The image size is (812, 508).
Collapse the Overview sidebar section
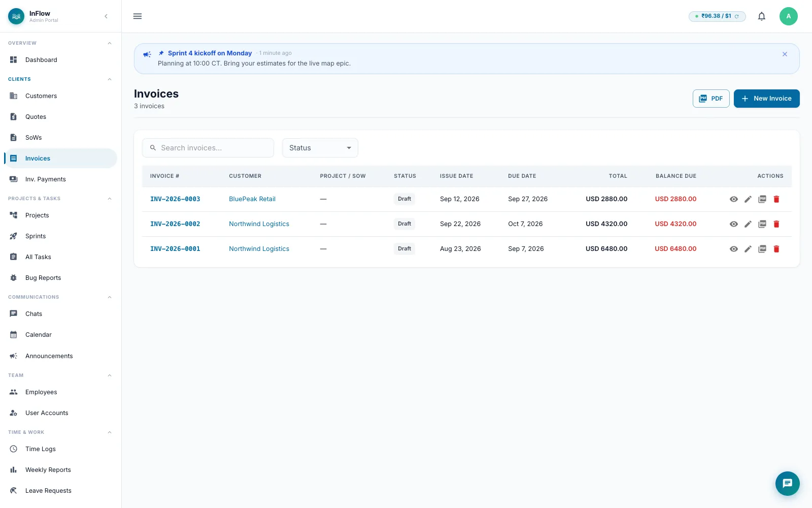pyautogui.click(x=110, y=43)
